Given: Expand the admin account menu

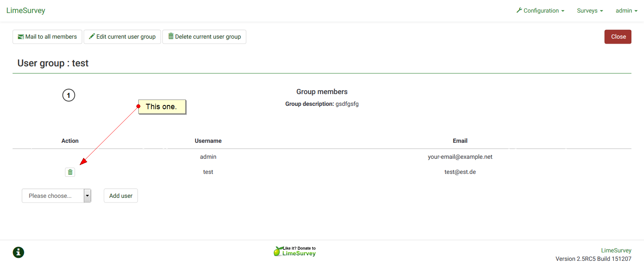Looking at the screenshot, I should [626, 10].
